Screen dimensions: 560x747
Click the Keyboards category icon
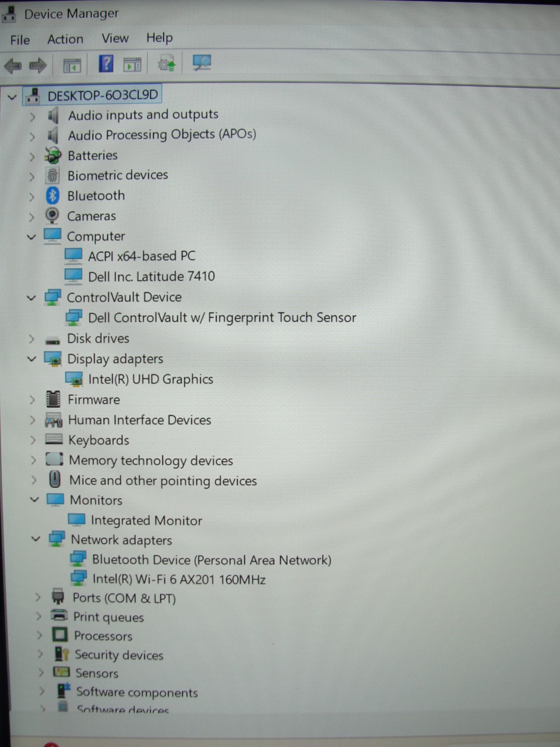(54, 439)
